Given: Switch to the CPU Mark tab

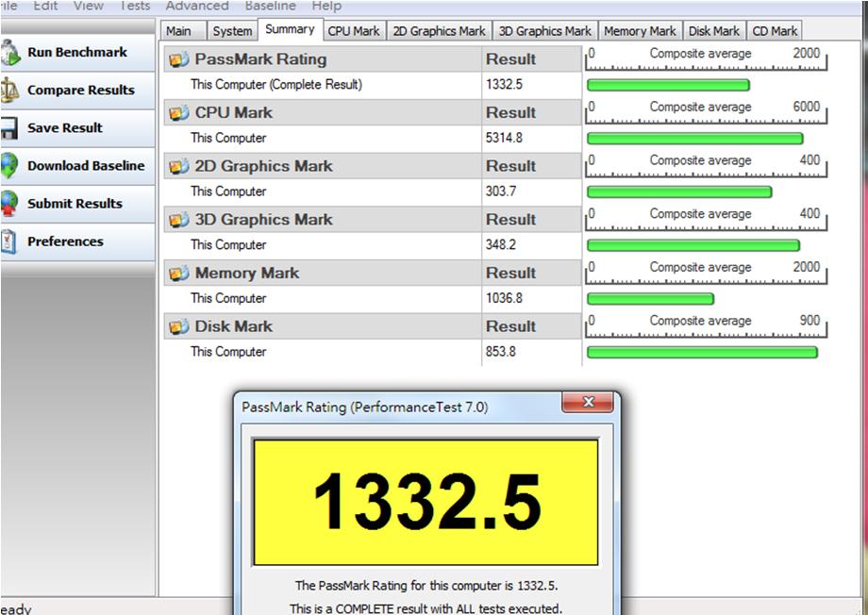Looking at the screenshot, I should [354, 31].
